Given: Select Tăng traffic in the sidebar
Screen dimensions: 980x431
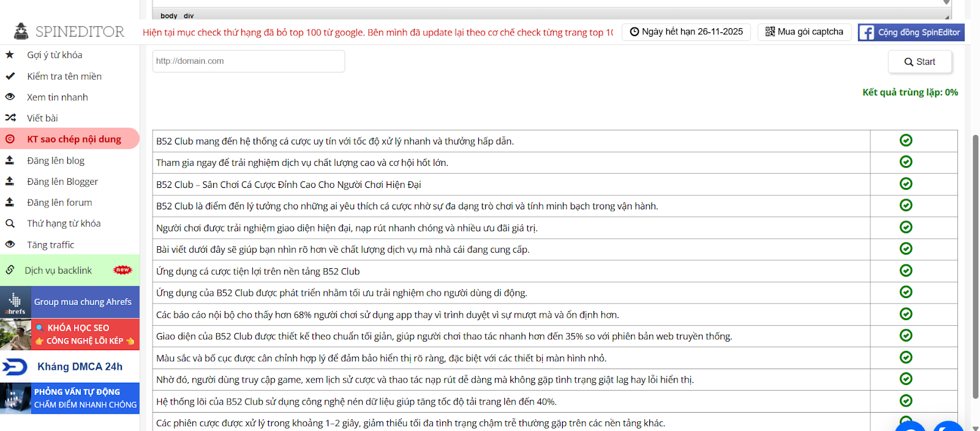Looking at the screenshot, I should [x=50, y=244].
